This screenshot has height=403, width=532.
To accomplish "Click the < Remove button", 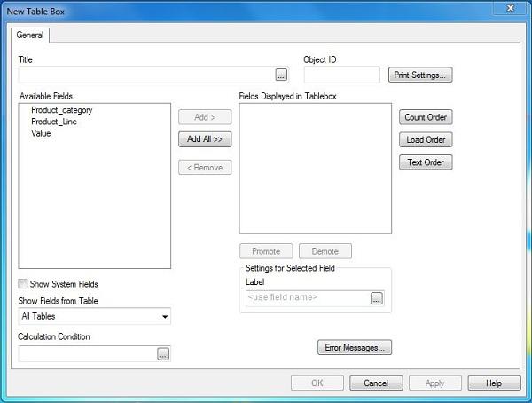I will (205, 168).
